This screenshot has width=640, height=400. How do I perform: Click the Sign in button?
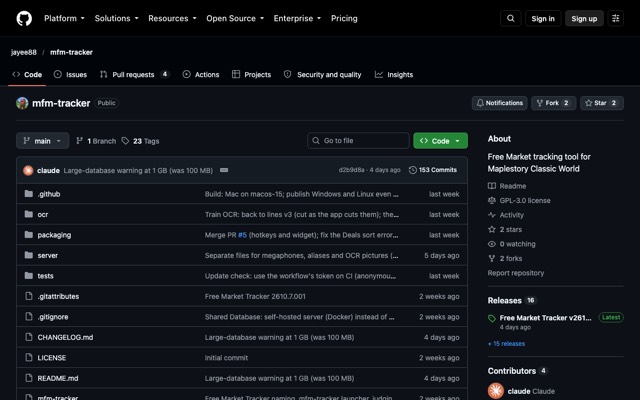[x=543, y=18]
